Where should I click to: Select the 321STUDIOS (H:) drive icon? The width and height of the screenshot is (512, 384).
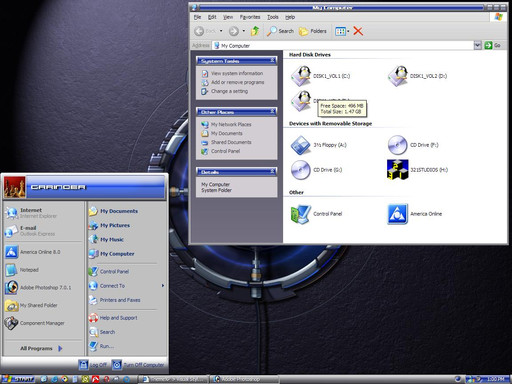point(398,170)
